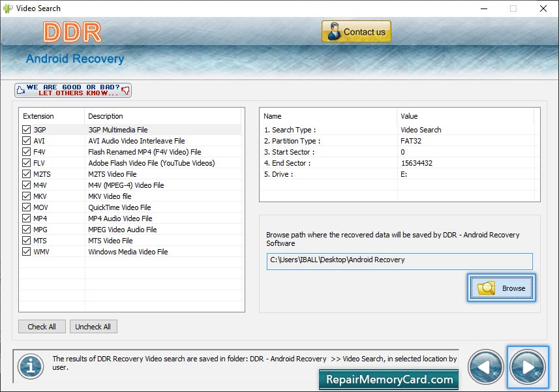Click the '3. Start Sector :' row name

pos(289,152)
